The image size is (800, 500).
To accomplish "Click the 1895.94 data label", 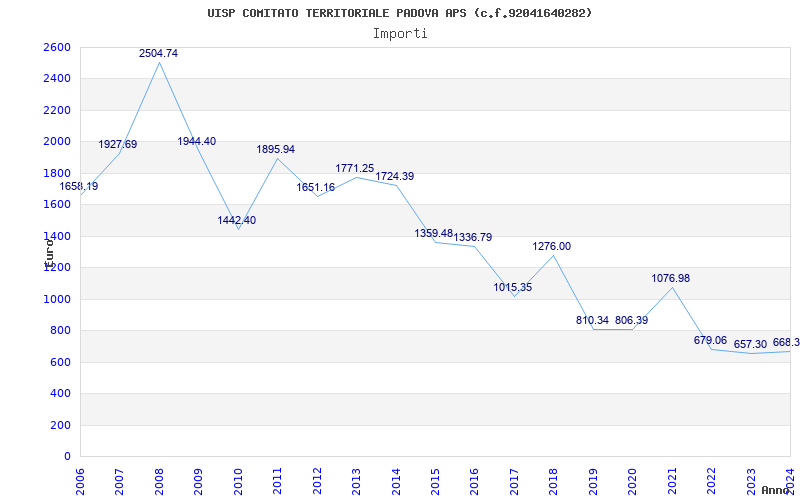I will [276, 149].
